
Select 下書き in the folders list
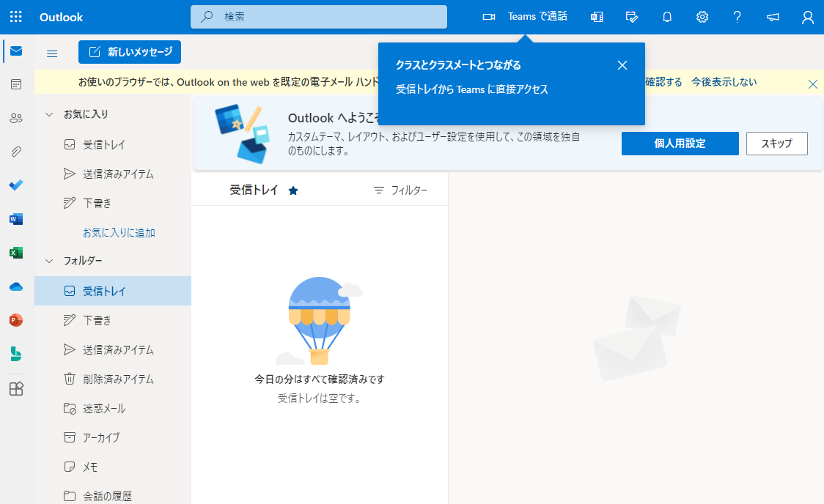(x=113, y=320)
